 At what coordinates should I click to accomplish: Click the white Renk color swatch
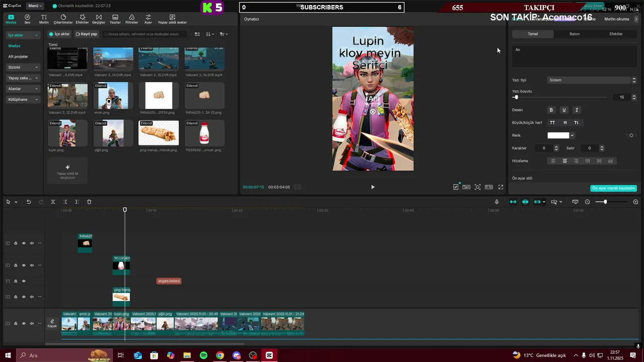tap(558, 135)
